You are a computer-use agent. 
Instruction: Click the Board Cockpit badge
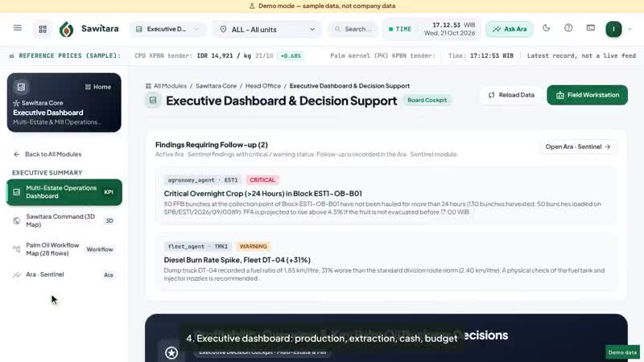[427, 100]
